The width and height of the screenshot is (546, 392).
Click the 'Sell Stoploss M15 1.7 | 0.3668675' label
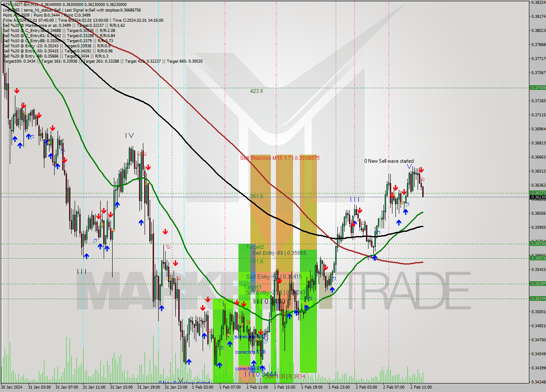(280, 158)
